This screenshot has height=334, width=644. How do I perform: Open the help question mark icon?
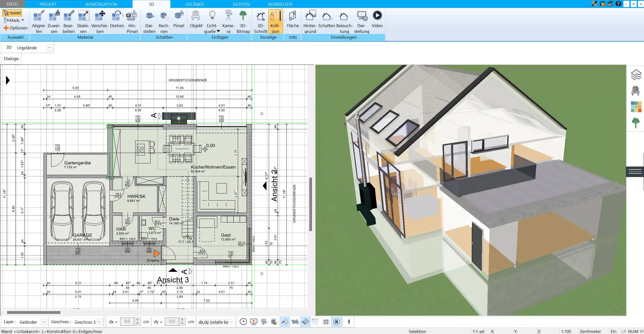click(x=618, y=4)
